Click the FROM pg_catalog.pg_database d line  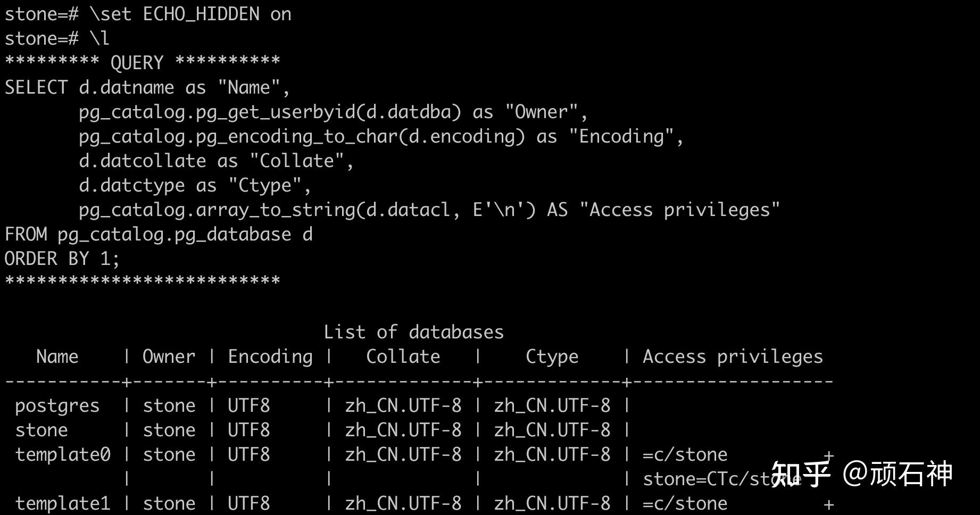click(159, 235)
